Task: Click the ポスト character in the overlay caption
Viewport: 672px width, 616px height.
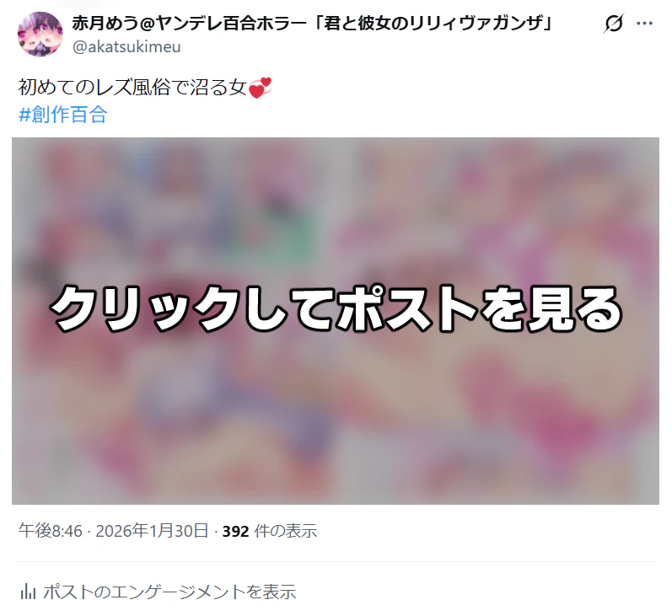Action: [x=406, y=308]
